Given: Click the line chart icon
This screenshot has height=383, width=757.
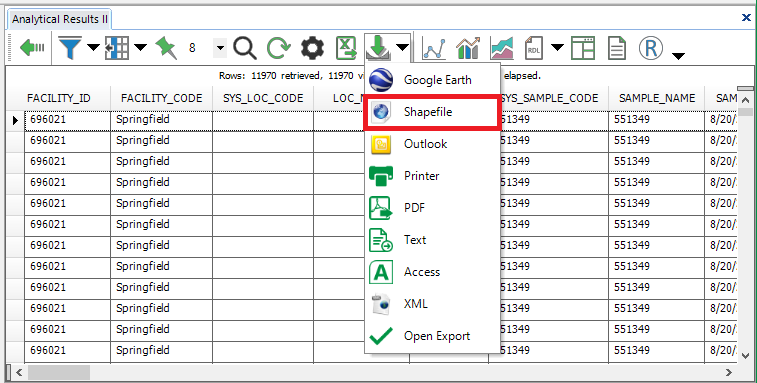Looking at the screenshot, I should pos(434,48).
